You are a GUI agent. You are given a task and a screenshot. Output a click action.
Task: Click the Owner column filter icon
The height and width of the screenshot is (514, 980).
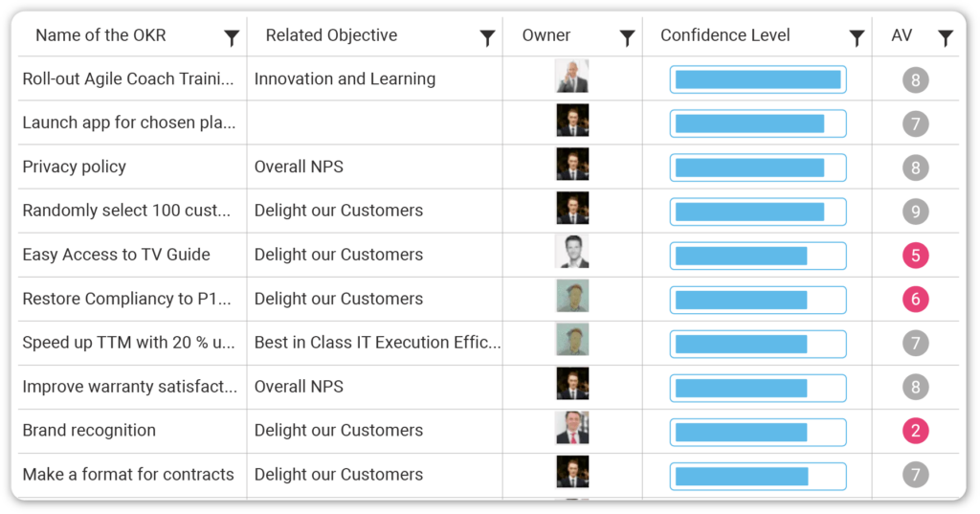[x=627, y=38]
